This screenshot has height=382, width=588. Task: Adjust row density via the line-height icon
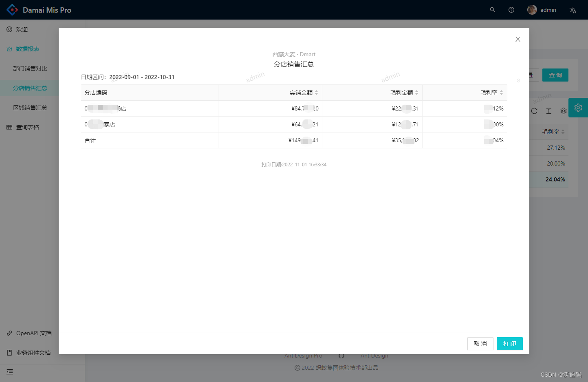[548, 110]
